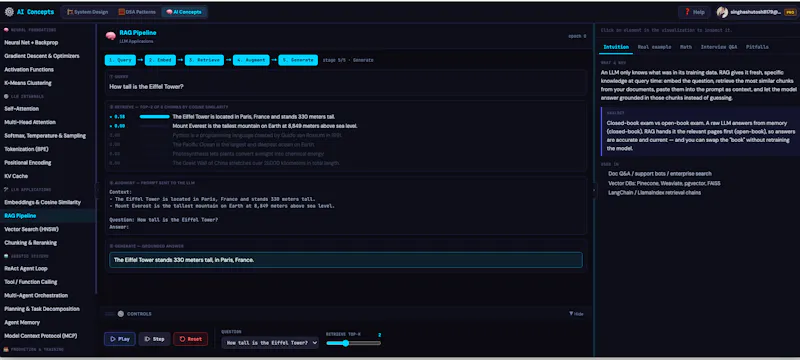Adjust the Retrieve Top-K slider
The width and height of the screenshot is (800, 360).
[354, 343]
